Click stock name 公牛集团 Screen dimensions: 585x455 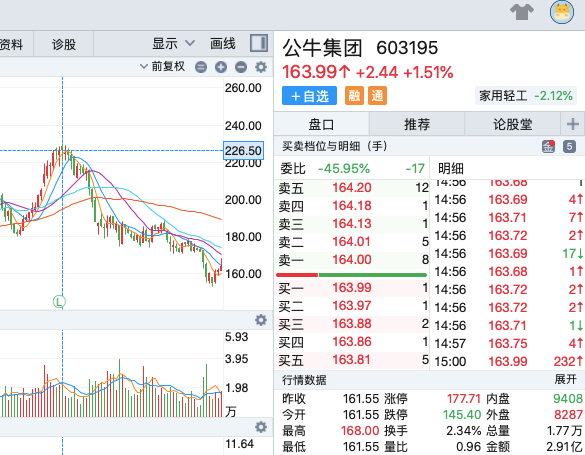(322, 48)
